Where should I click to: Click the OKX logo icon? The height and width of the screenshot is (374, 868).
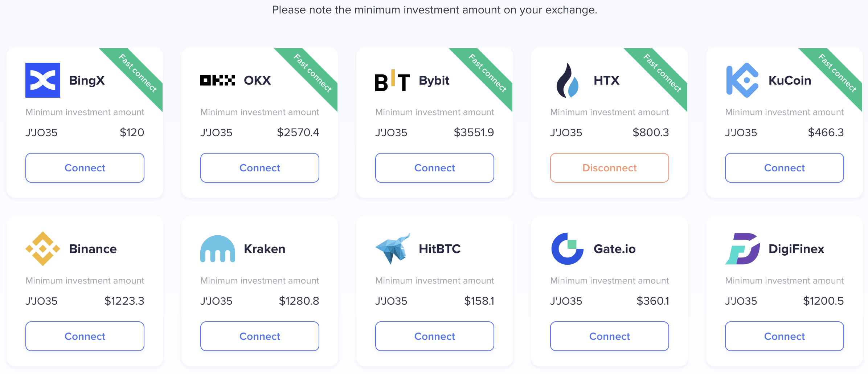click(217, 80)
